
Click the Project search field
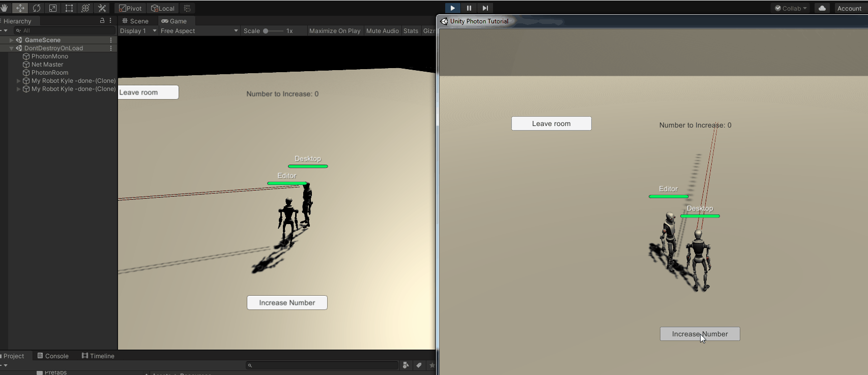click(322, 365)
